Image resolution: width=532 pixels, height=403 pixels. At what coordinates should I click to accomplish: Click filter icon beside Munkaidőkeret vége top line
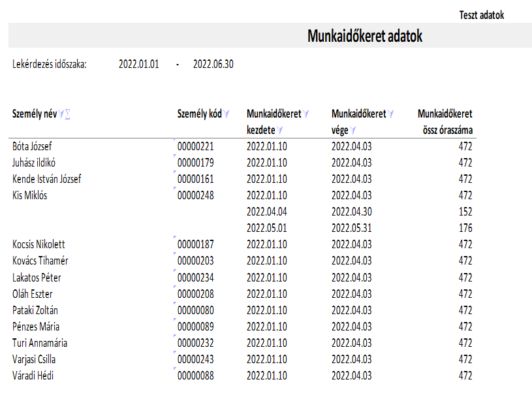click(391, 114)
